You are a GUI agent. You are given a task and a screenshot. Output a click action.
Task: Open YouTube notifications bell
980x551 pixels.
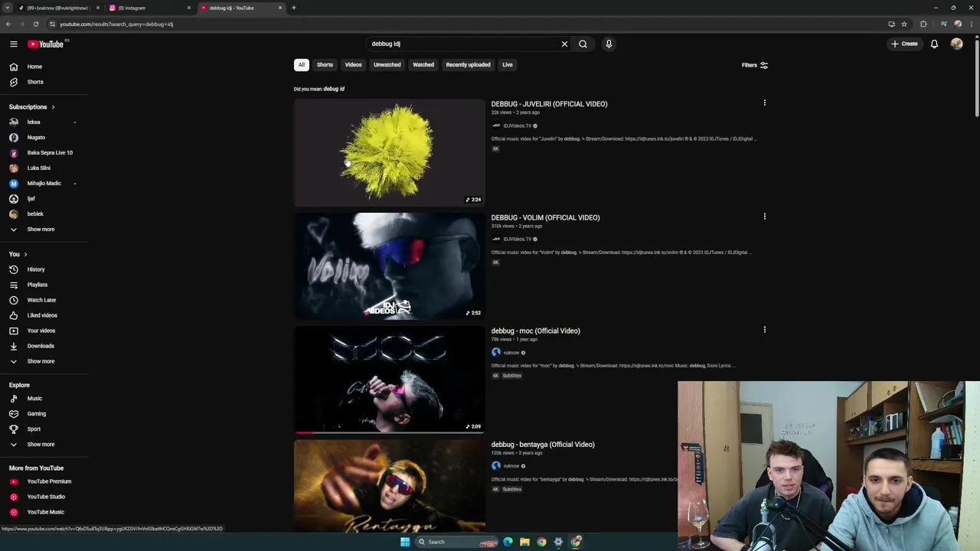(x=934, y=44)
